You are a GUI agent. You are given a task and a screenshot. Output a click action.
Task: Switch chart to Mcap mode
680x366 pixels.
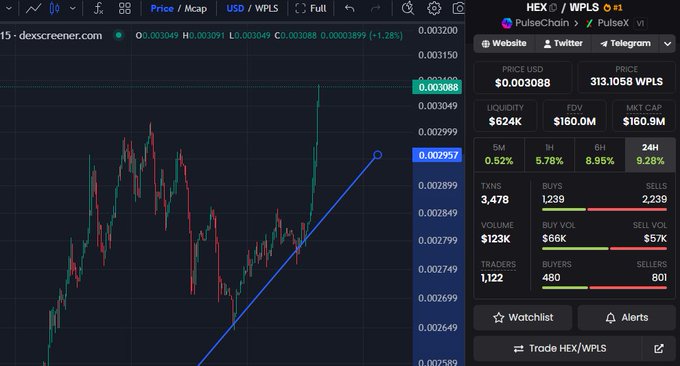point(196,8)
